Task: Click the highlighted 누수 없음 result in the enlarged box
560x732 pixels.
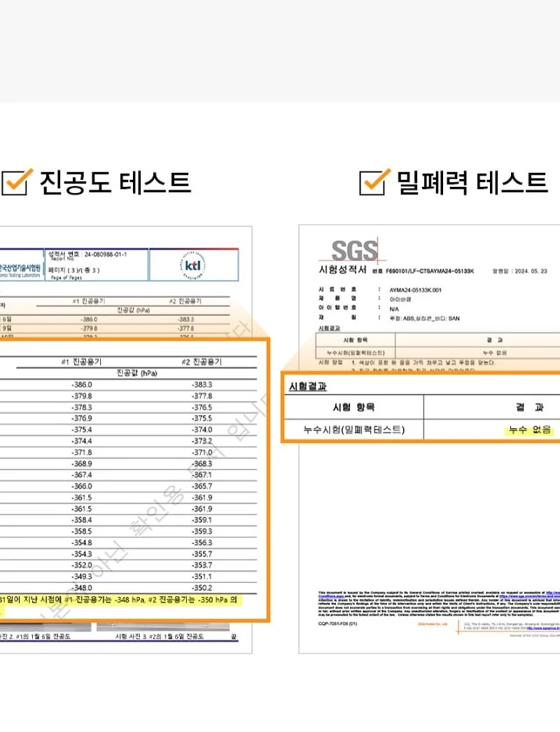Action: (530, 430)
